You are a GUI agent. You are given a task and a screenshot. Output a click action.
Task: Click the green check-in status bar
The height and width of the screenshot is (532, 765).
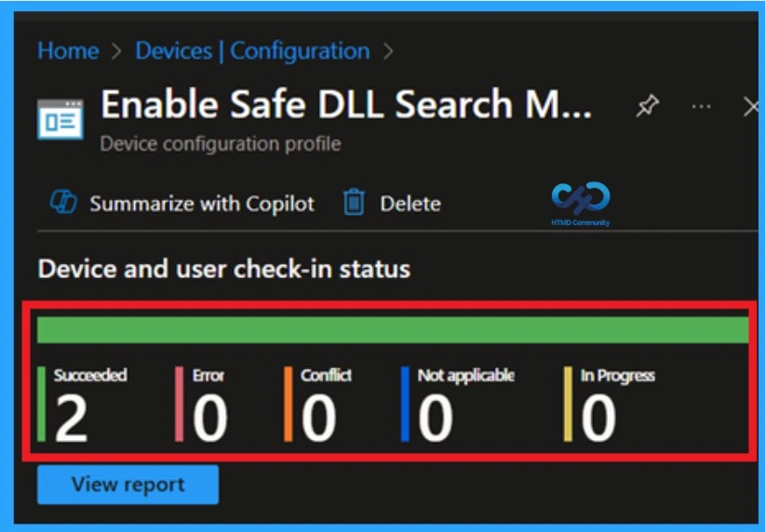[393, 329]
